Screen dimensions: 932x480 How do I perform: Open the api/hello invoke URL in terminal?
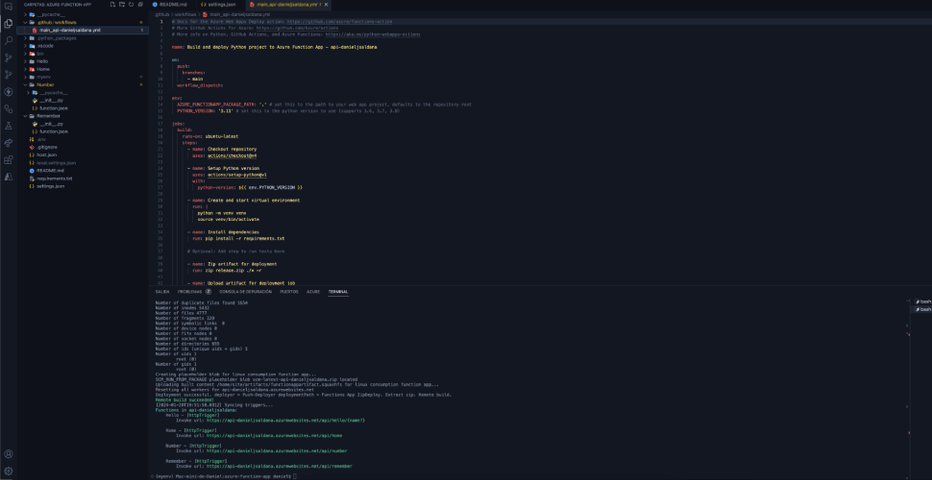(x=285, y=420)
